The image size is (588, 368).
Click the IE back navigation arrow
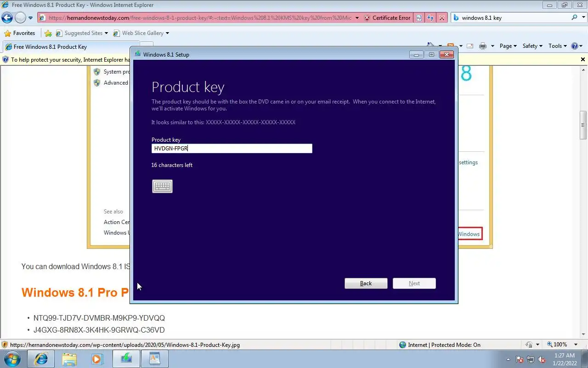coord(7,18)
